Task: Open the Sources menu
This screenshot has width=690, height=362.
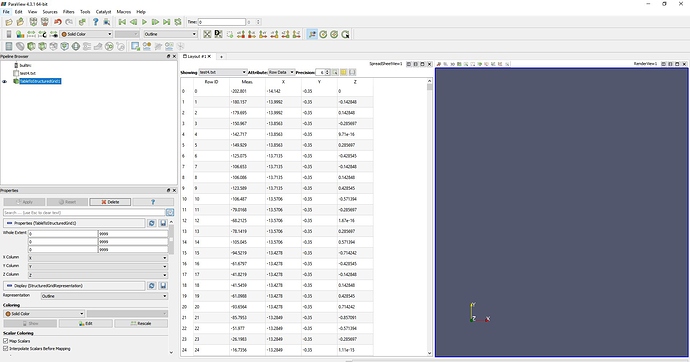Action: click(x=50, y=12)
